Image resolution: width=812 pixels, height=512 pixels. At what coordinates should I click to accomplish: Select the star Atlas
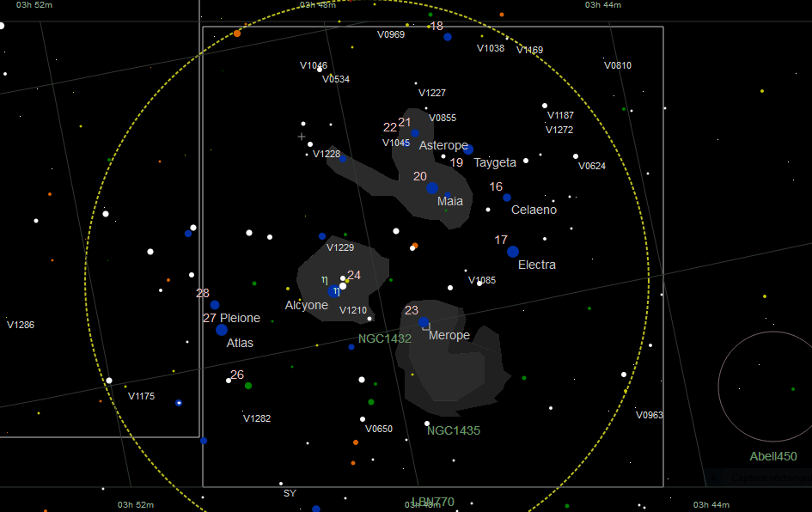click(222, 330)
